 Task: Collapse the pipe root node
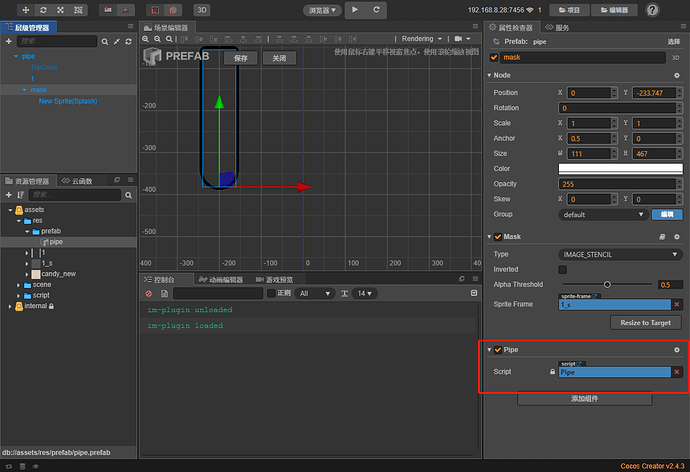[16, 56]
